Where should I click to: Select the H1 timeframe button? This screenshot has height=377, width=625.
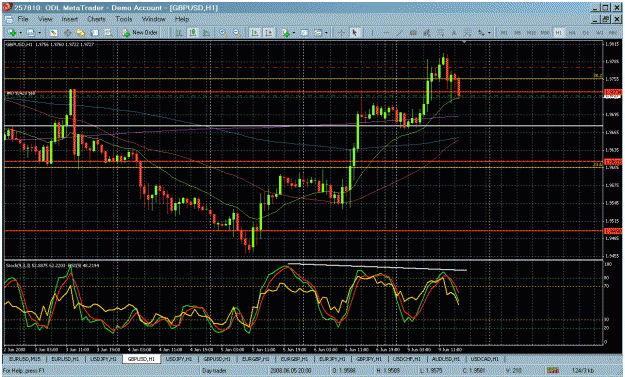pos(558,33)
